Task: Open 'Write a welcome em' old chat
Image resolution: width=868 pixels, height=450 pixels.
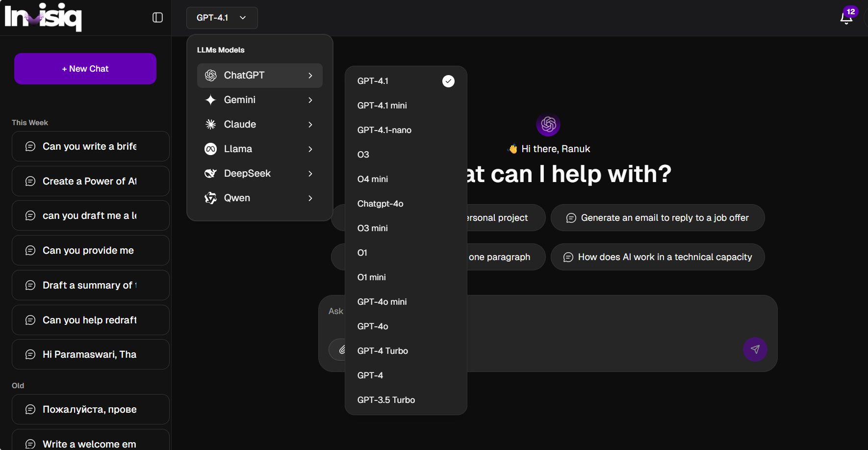Action: [x=91, y=440]
